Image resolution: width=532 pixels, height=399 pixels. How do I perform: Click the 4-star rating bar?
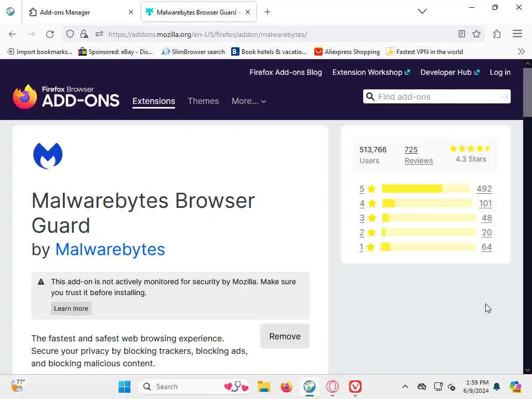427,203
